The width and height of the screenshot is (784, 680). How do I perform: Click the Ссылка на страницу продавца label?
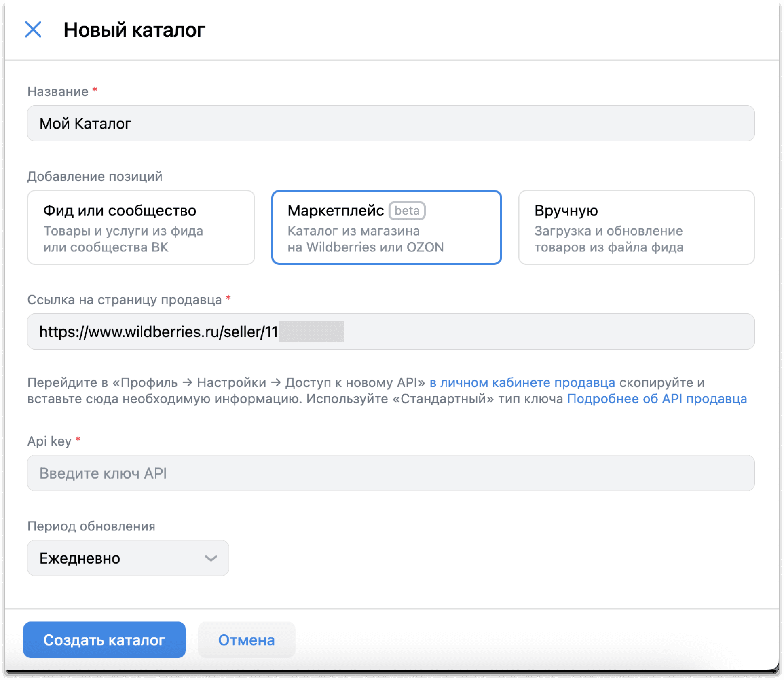[x=124, y=300]
